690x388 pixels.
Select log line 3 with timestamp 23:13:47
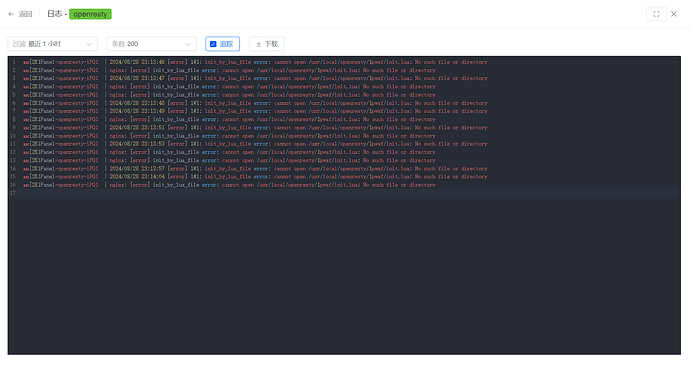(x=255, y=78)
